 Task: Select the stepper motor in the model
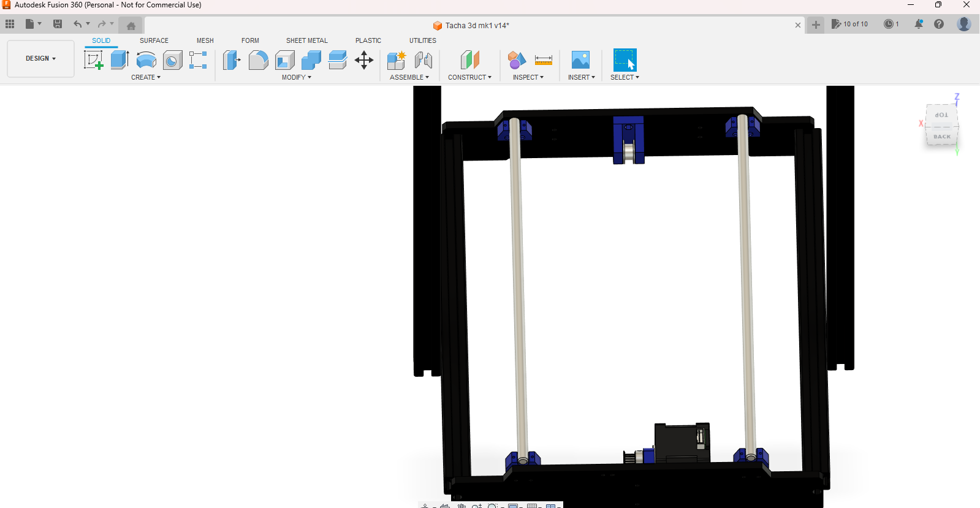(x=682, y=442)
